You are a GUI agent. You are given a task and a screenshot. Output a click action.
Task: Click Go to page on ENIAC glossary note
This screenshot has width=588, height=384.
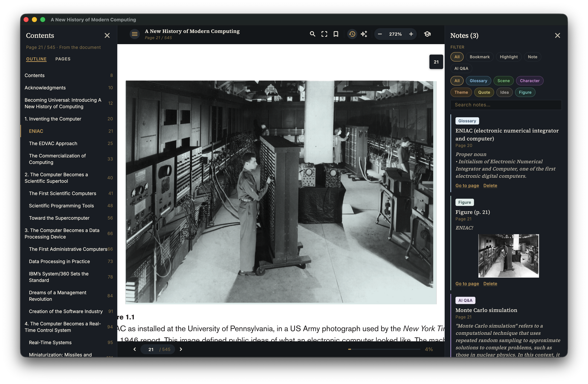coord(467,185)
